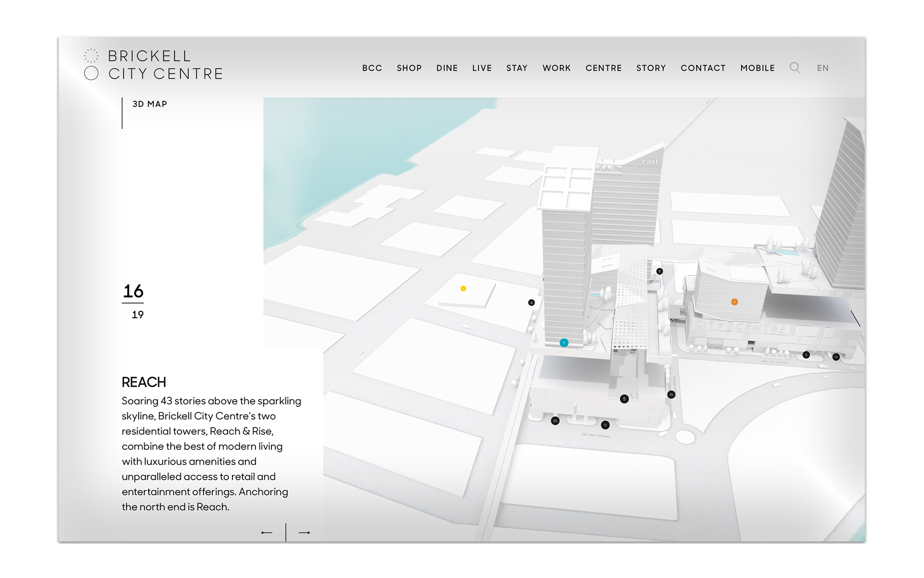Switch language using EN selector

pos(822,68)
